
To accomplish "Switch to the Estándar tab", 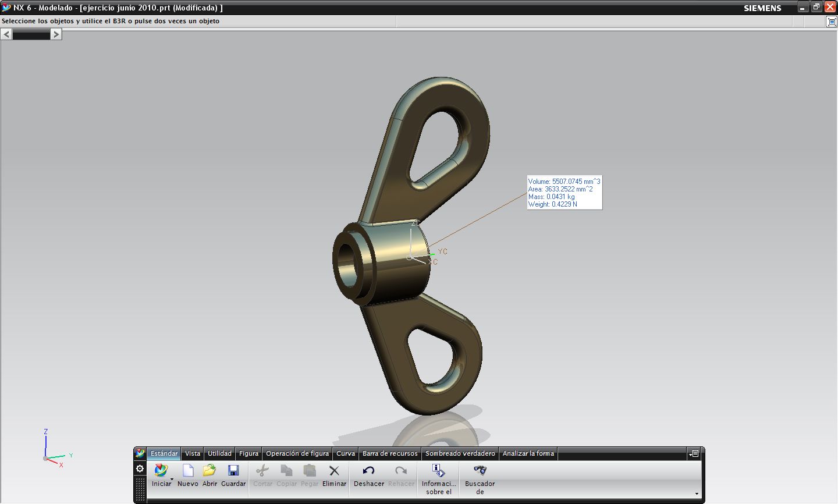I will [x=164, y=453].
